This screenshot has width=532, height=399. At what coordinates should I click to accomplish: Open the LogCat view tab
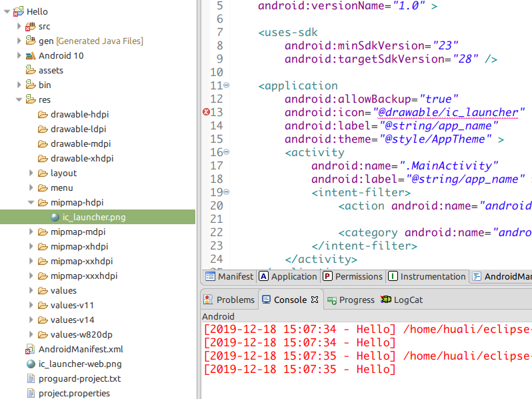[x=402, y=300]
